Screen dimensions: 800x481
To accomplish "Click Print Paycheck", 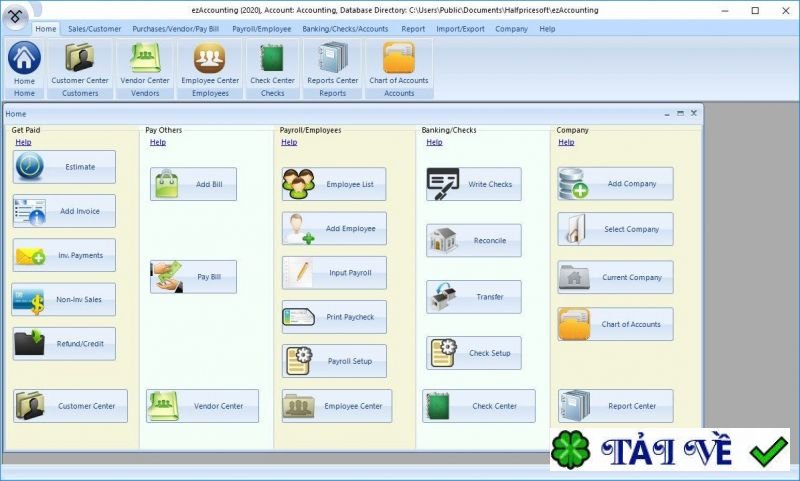I will (x=334, y=317).
